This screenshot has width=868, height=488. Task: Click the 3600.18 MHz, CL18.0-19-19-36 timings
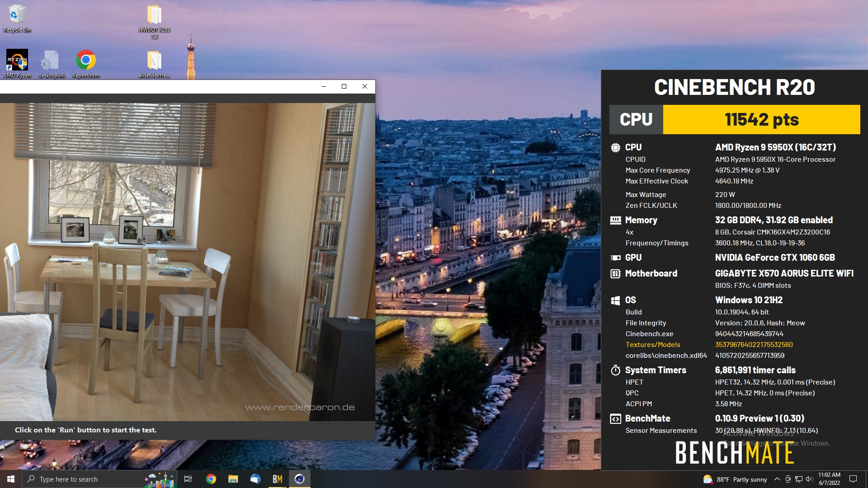click(x=760, y=243)
